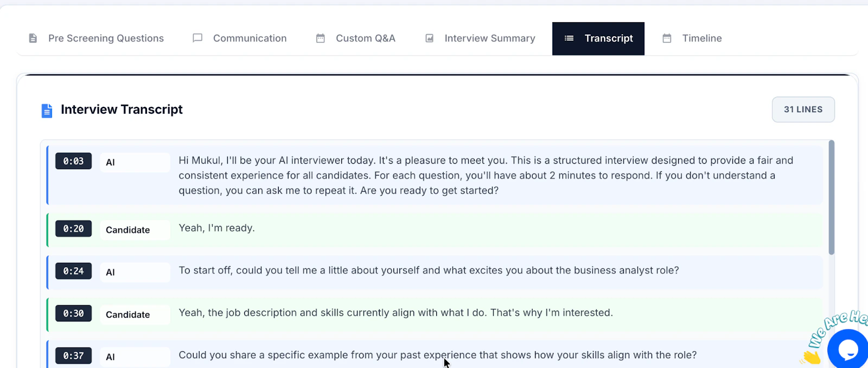
Task: Open the Pre Screening Questions section
Action: 106,38
